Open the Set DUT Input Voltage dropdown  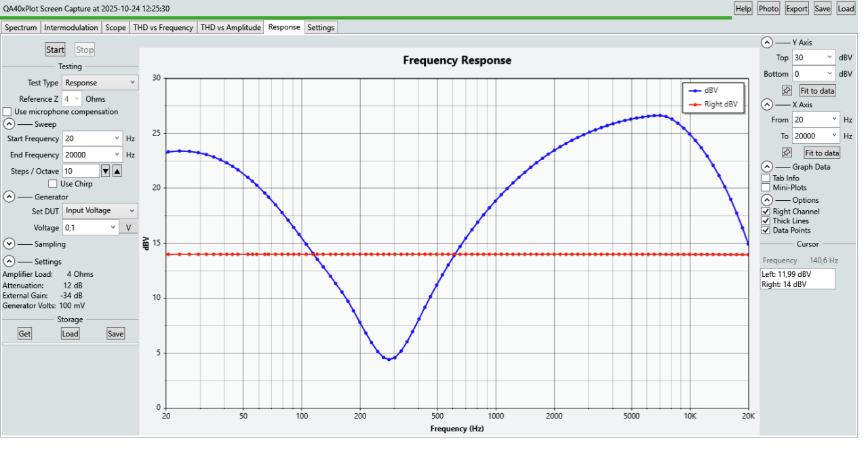100,211
